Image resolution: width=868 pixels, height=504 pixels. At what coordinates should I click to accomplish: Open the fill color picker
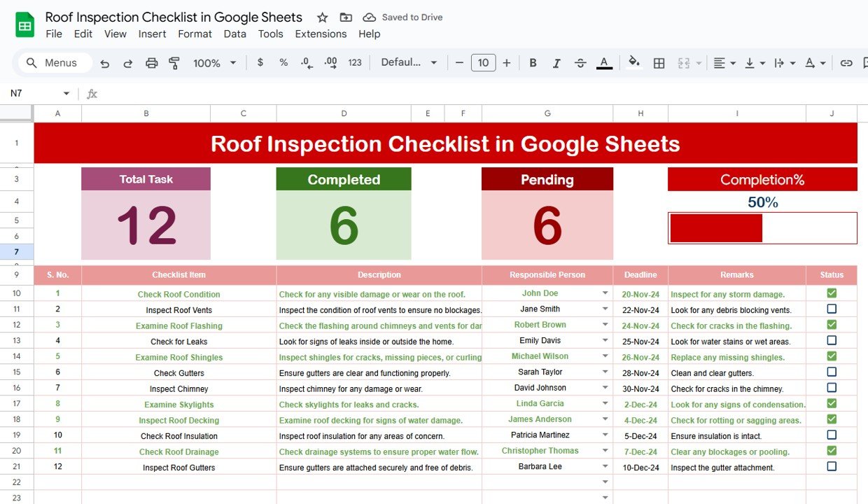click(634, 62)
